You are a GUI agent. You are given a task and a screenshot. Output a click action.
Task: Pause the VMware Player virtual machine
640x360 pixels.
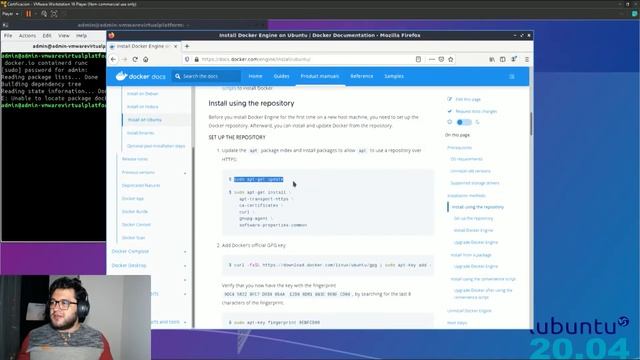click(29, 13)
